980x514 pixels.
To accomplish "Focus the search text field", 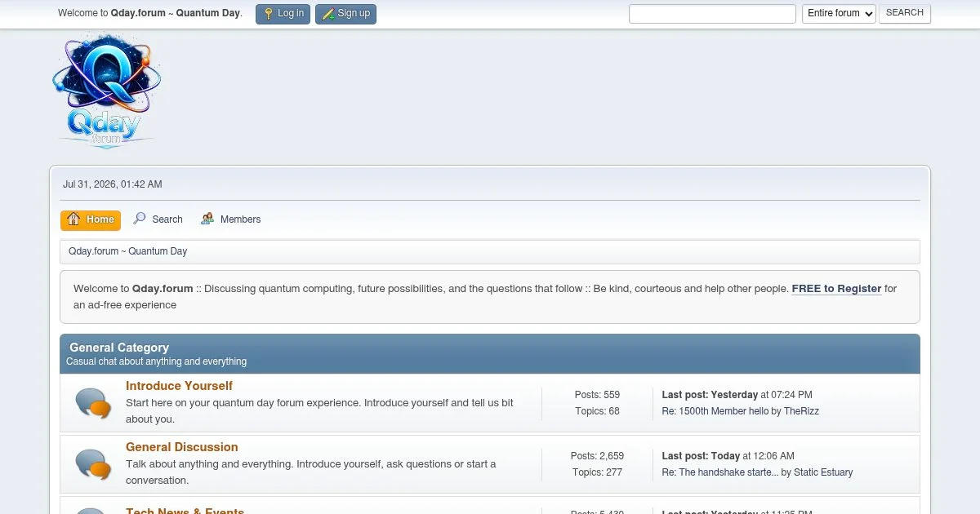I will click(x=712, y=14).
